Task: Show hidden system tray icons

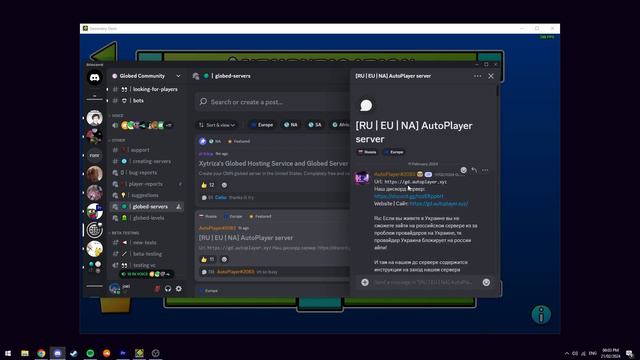Action: (x=567, y=353)
